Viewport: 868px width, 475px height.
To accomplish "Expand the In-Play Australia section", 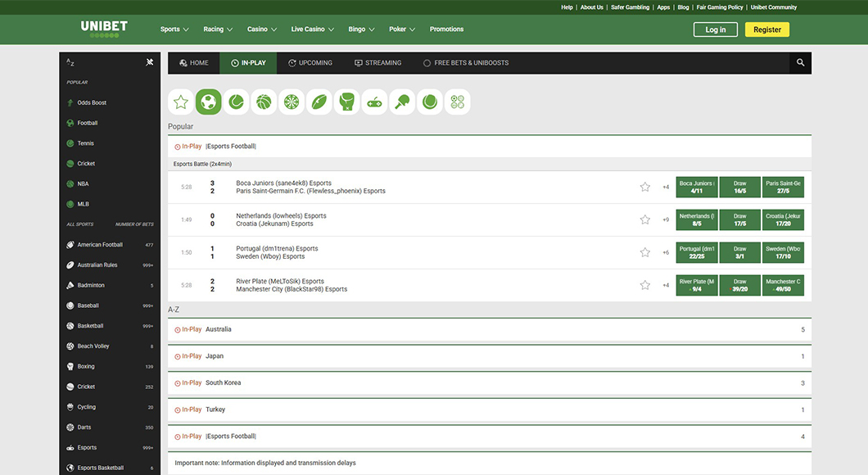I will [x=490, y=329].
